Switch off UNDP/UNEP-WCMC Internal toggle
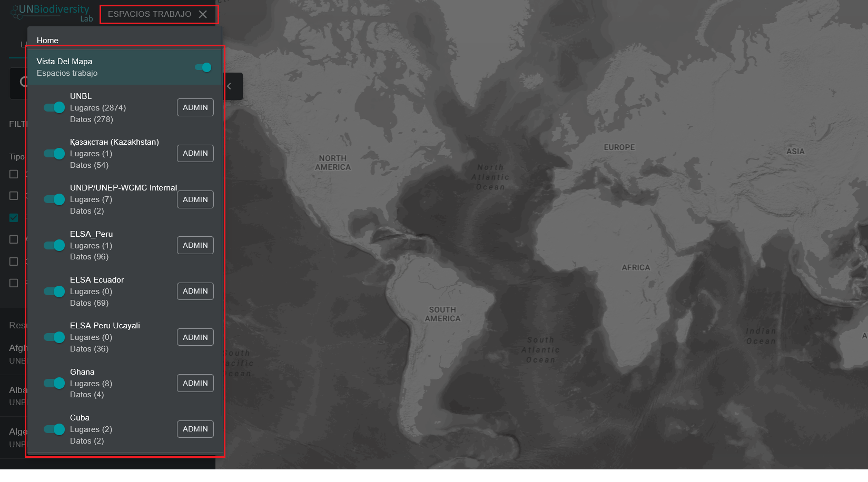 click(54, 199)
